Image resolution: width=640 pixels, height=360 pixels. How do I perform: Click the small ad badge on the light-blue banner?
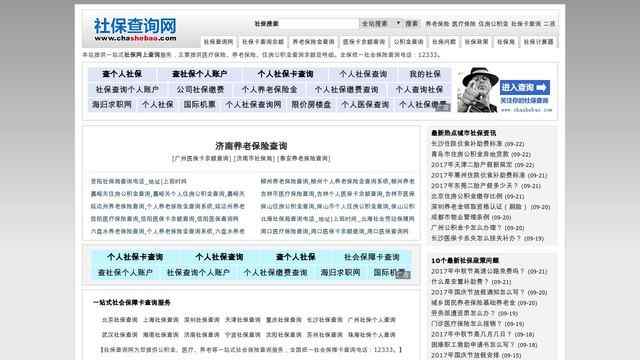coord(402,275)
